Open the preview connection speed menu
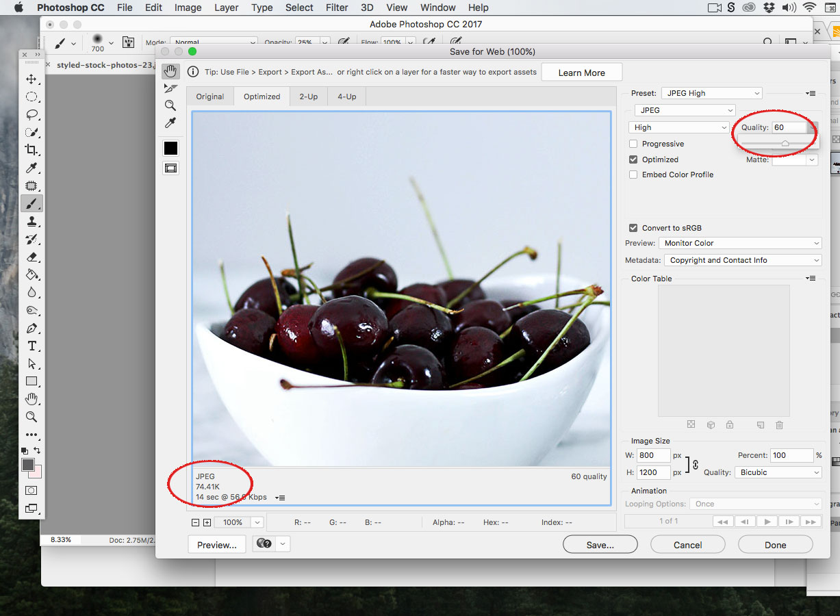This screenshot has width=840, height=616. point(281,498)
